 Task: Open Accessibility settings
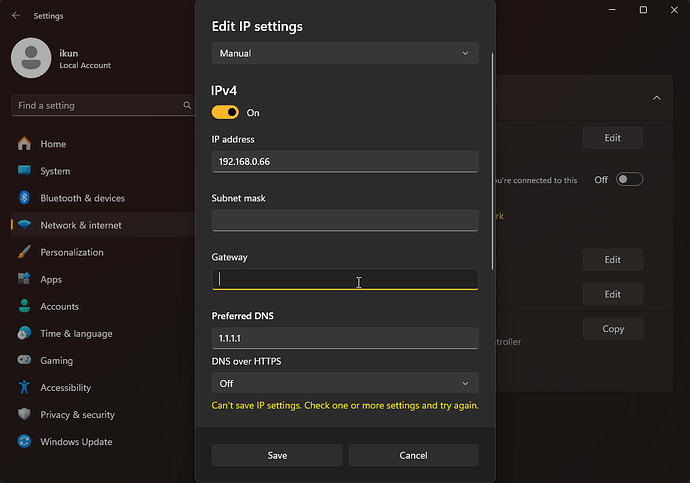click(x=103, y=388)
